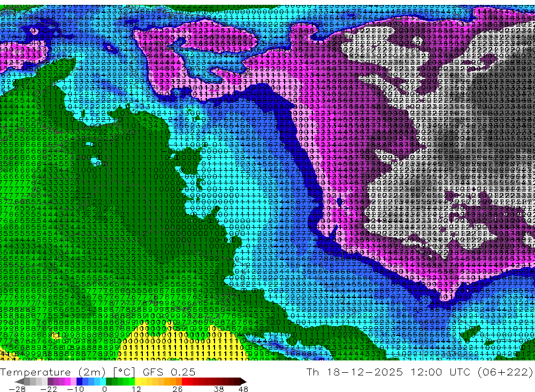Viewport: 535px width, 392px height.
Task: Select the '12' label under the color scale
Action: pyautogui.click(x=136, y=389)
